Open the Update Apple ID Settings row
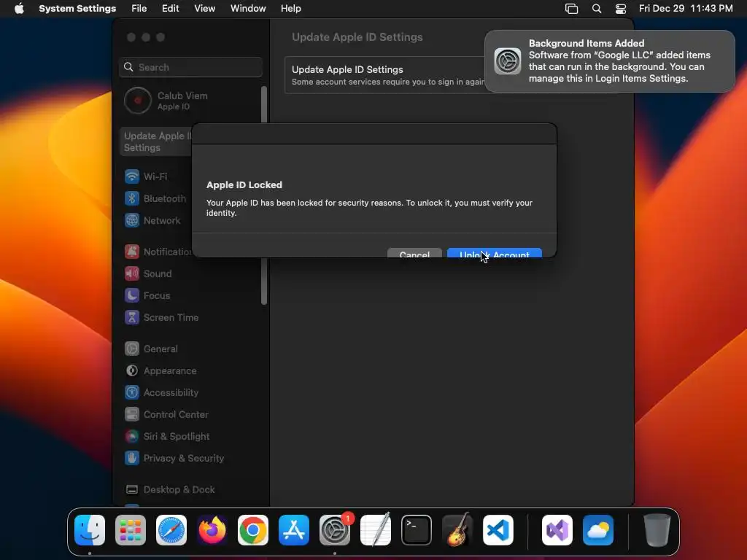 [x=385, y=75]
